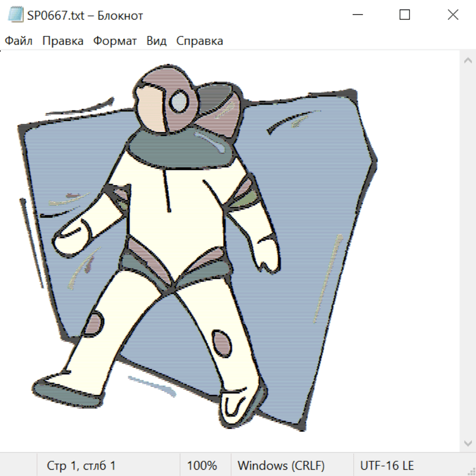The width and height of the screenshot is (476, 476).
Task: Open the Правка menu
Action: tap(63, 41)
